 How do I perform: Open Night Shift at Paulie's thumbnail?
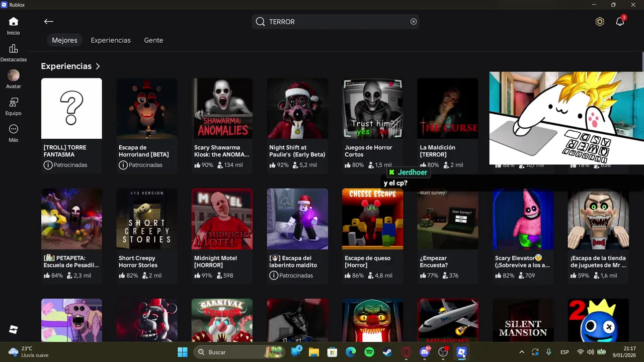pos(297,108)
